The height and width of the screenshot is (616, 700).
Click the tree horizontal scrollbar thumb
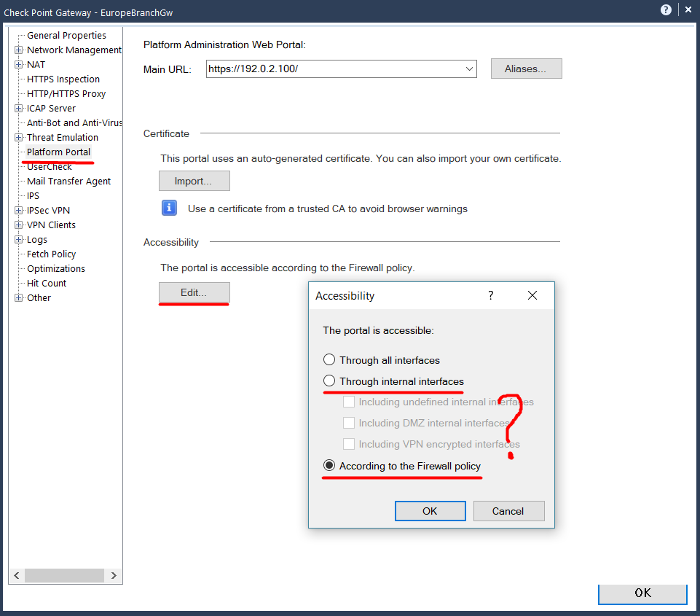tap(64, 575)
